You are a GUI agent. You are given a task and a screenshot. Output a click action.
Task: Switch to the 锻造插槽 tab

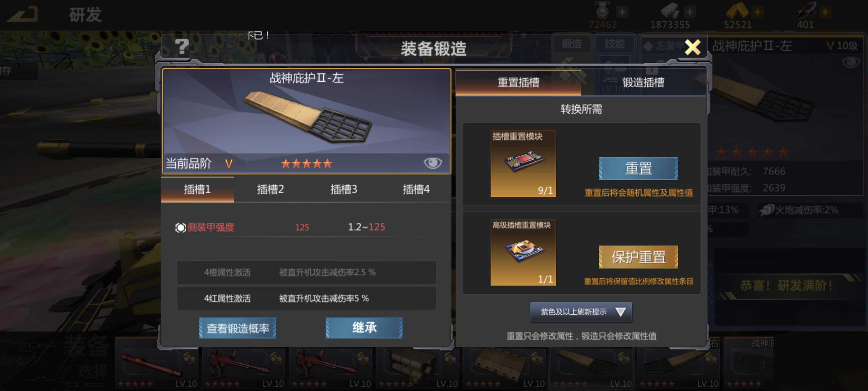point(643,83)
